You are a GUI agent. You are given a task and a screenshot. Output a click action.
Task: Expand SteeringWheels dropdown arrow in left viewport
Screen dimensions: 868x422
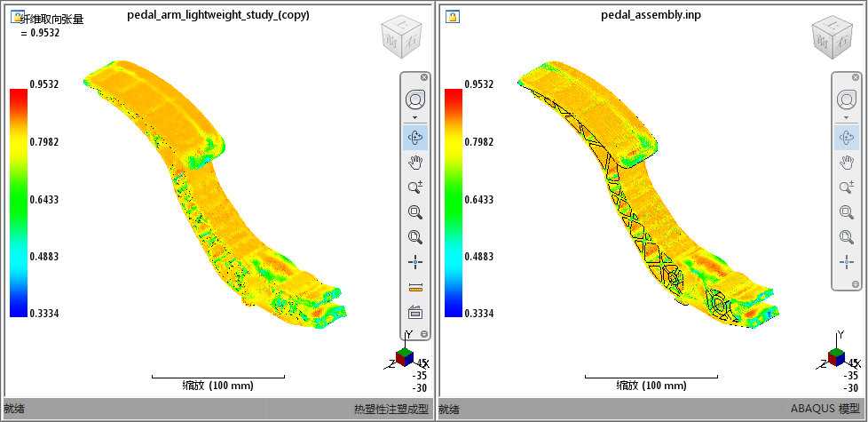415,117
